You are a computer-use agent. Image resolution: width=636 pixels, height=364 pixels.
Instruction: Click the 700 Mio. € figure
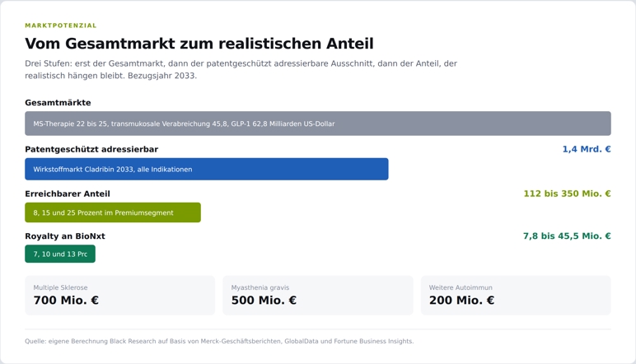(66, 301)
